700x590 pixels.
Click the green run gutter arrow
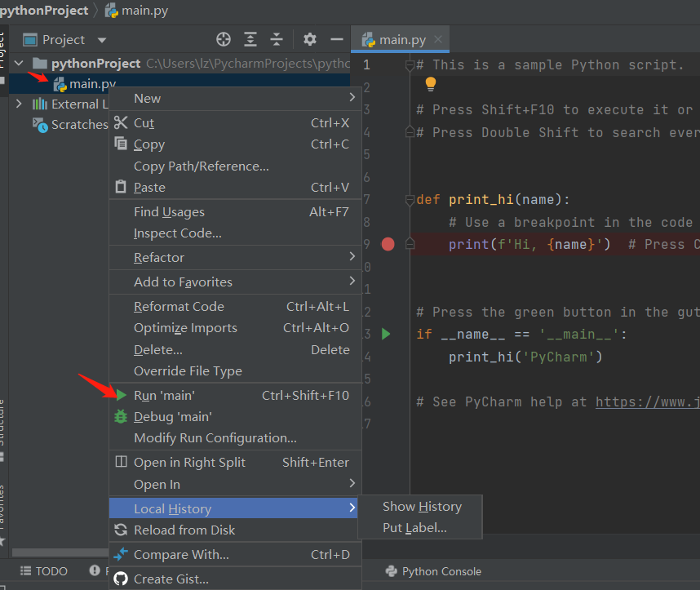386,334
